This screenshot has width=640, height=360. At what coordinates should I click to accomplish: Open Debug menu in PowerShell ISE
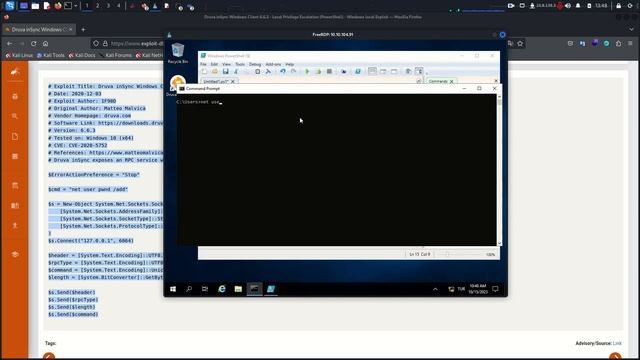point(255,64)
